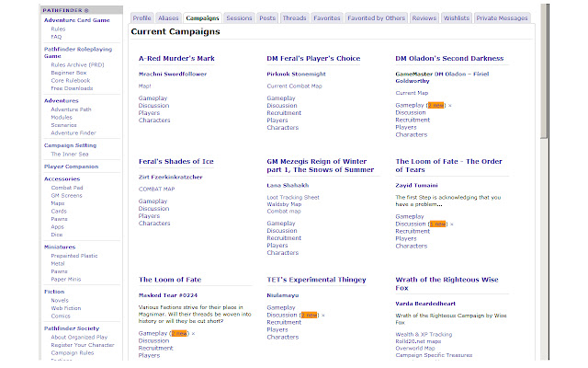Click new badge on Second Darkness Gameplay
Screen dimensions: 588x368
pyautogui.click(x=436, y=106)
